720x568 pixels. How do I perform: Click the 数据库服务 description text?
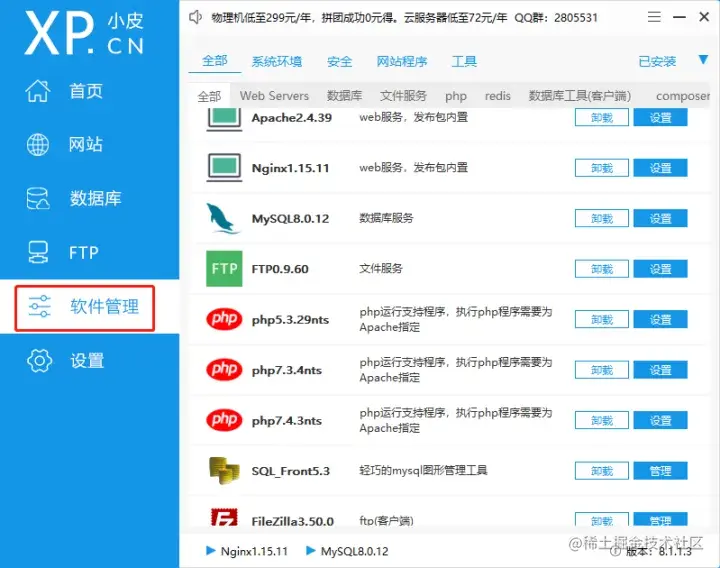pyautogui.click(x=386, y=218)
